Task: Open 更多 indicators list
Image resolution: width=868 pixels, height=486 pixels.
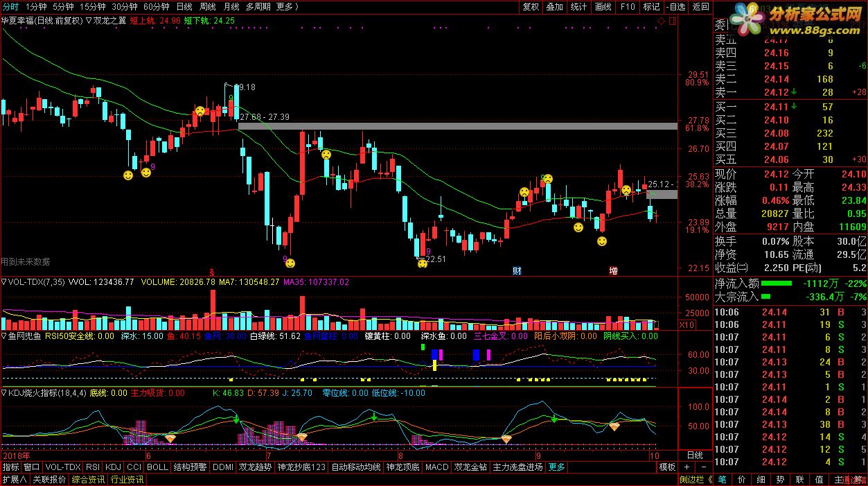Action: pos(557,467)
